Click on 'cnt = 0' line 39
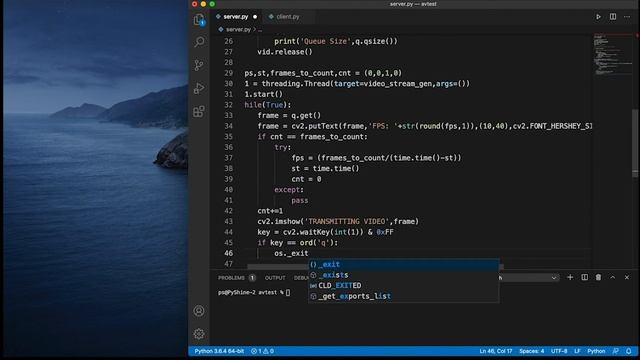 [x=306, y=179]
